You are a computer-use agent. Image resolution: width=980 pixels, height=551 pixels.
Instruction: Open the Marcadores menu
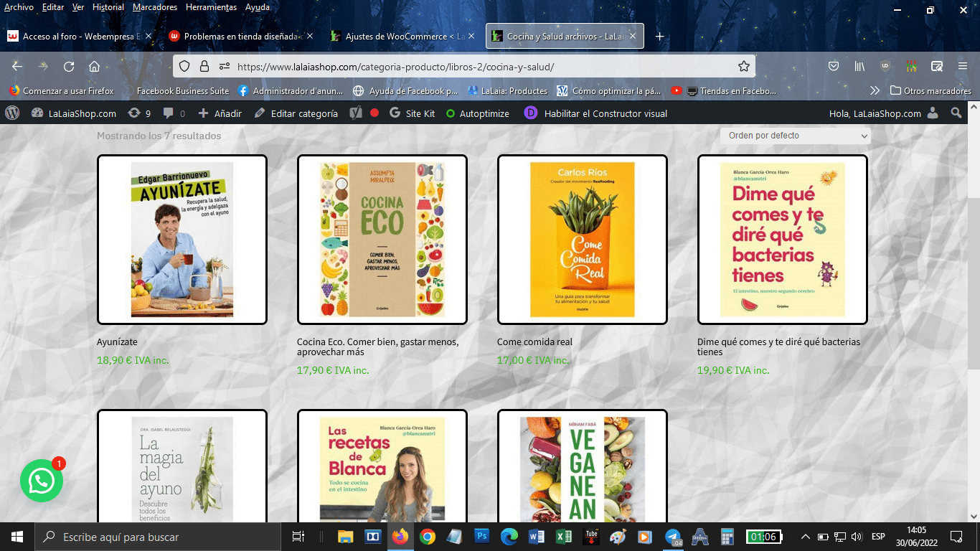(154, 7)
